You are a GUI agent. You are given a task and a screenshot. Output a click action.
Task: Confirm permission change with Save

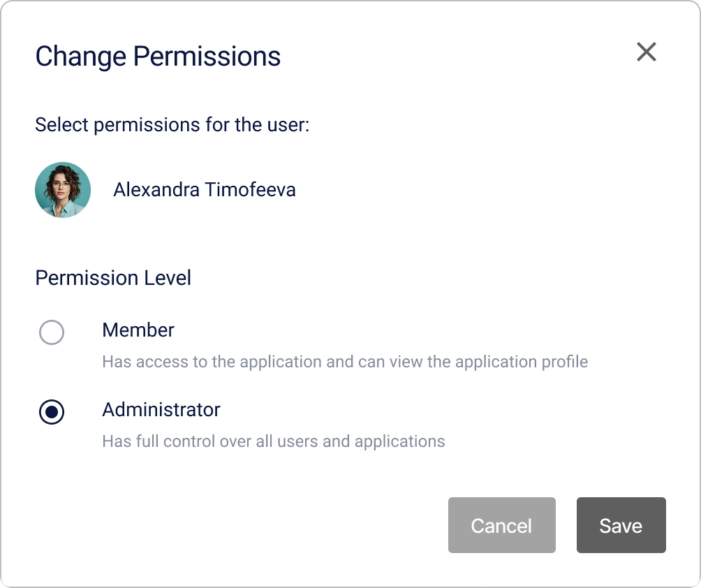point(621,525)
